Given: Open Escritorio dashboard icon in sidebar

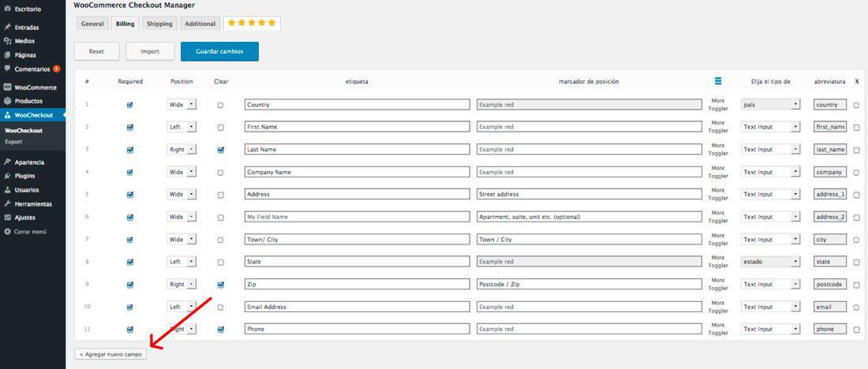Looking at the screenshot, I should [7, 9].
